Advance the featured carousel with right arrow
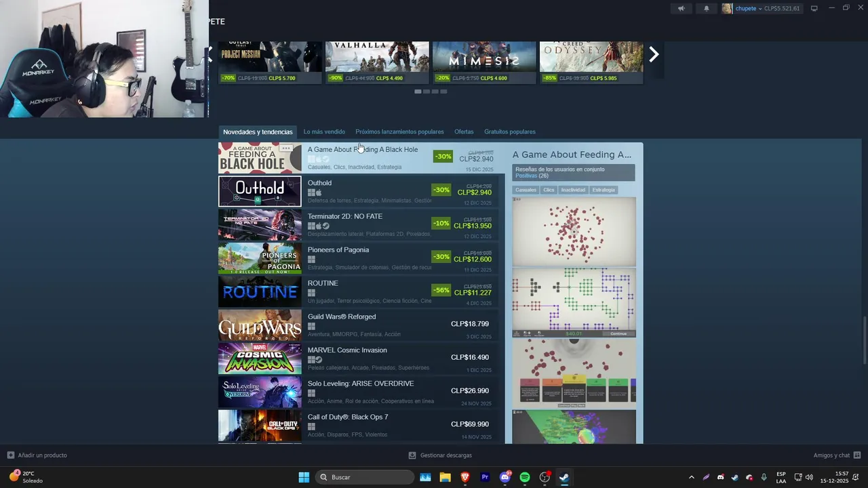 [x=654, y=54]
